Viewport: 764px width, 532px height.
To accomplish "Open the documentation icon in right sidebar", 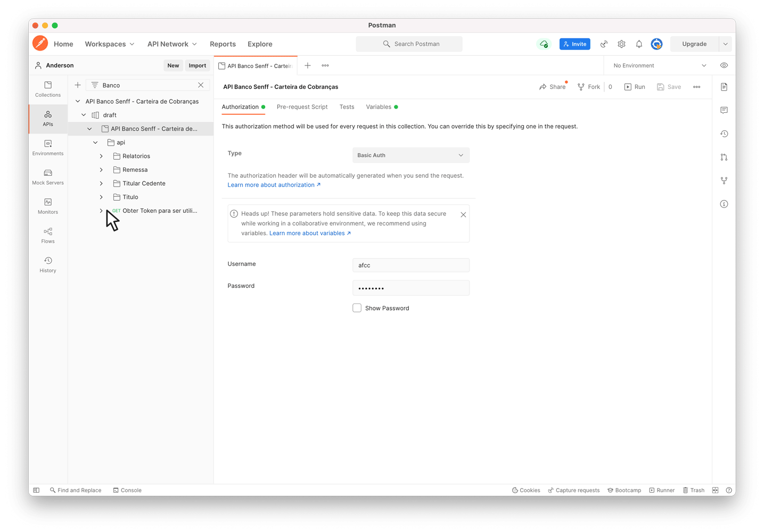I will tap(724, 87).
